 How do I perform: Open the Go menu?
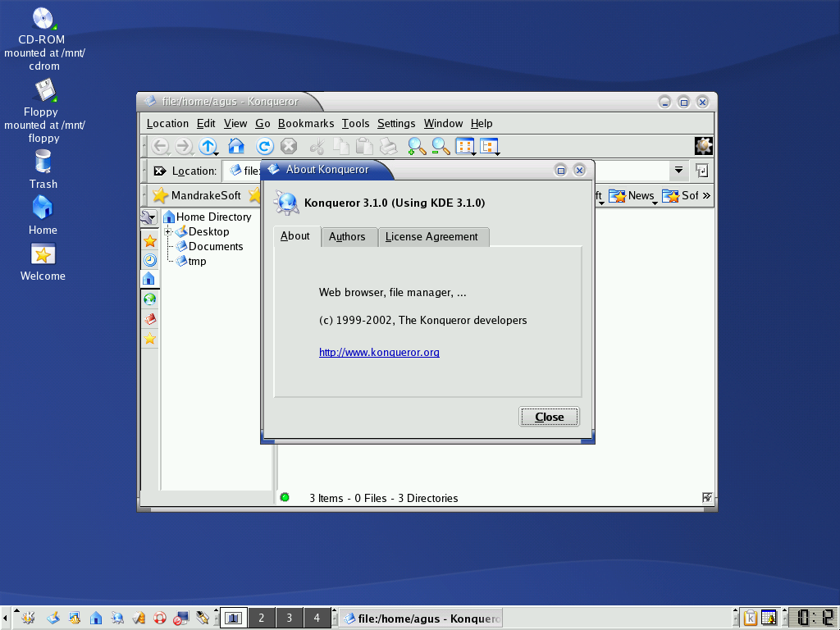click(x=262, y=124)
